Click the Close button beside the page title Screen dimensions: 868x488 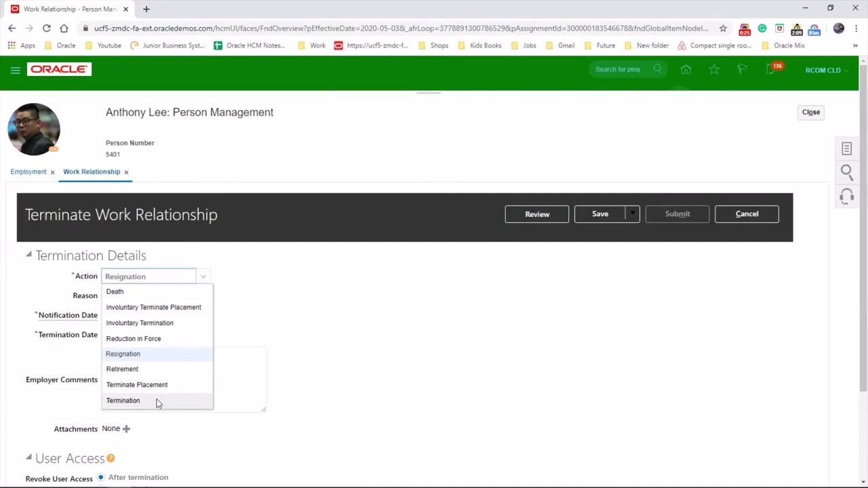pos(811,113)
